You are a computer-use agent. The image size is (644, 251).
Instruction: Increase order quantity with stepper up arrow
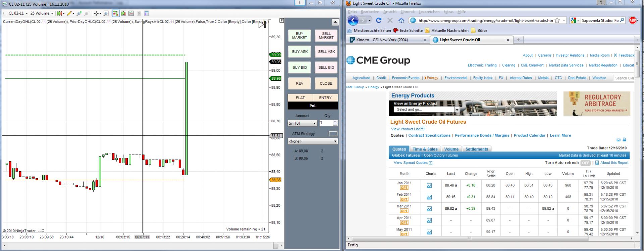335,121
